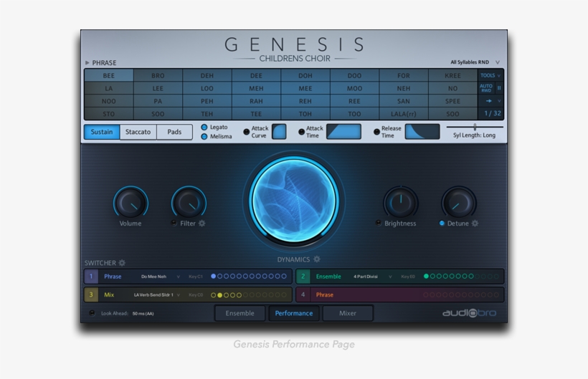Viewport: 588px width, 379px height.
Task: Click the Key E0 field in Ensemble row
Action: coord(408,277)
